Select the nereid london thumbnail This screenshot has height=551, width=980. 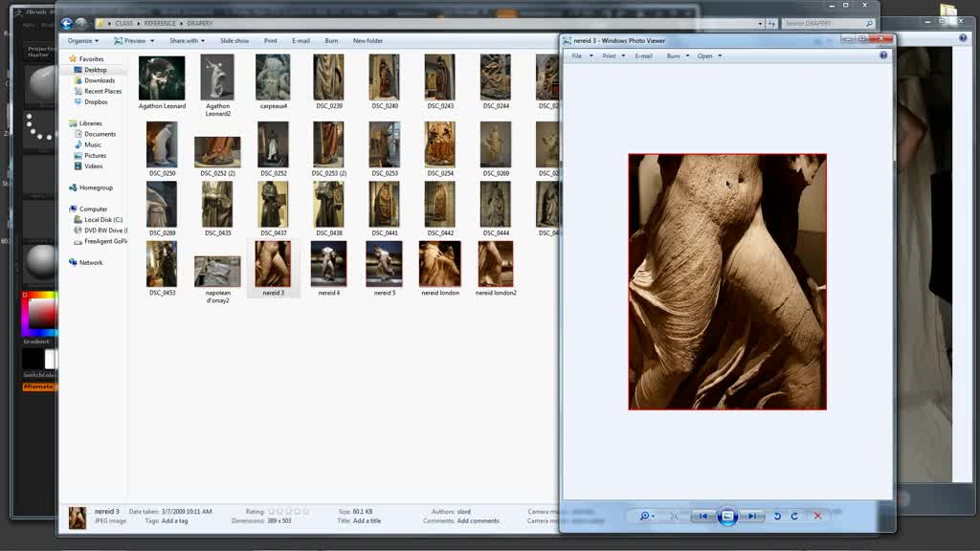(x=440, y=264)
